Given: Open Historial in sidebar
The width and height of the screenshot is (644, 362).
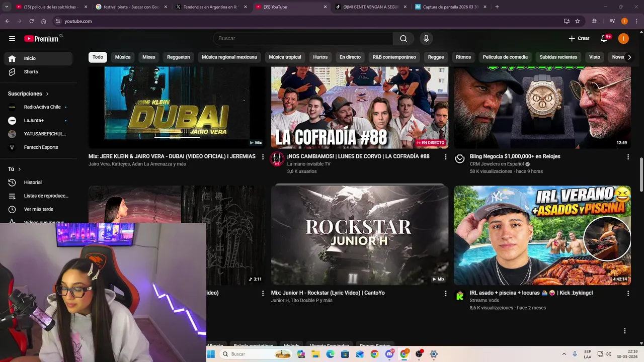Looking at the screenshot, I should [x=38, y=183].
